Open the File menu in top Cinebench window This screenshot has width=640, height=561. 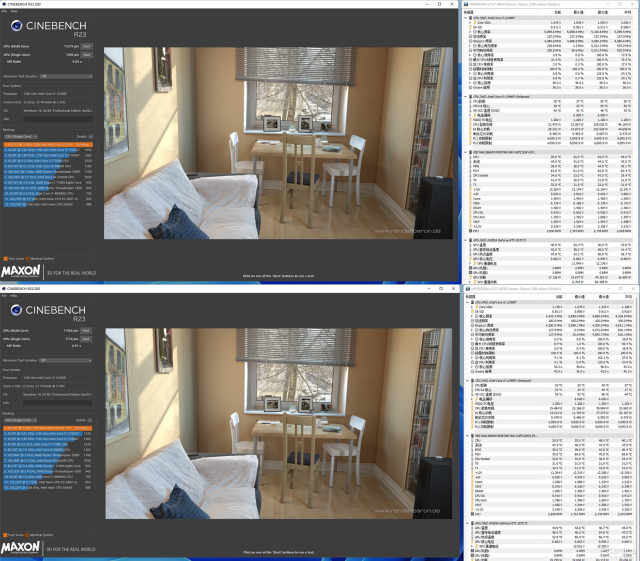click(x=5, y=9)
